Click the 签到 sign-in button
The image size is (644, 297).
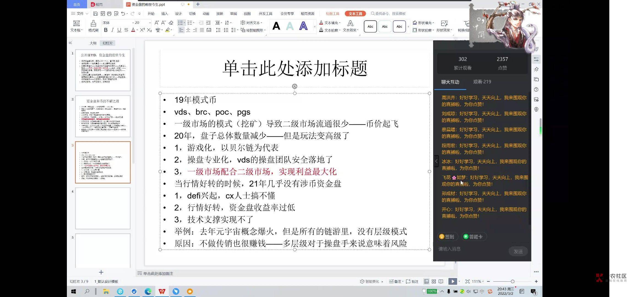pyautogui.click(x=447, y=237)
